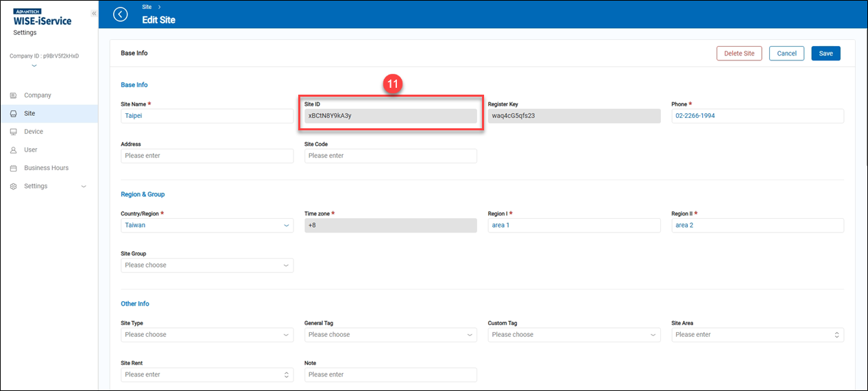Open the Site Type dropdown
Image resolution: width=868 pixels, height=391 pixels.
pos(206,335)
